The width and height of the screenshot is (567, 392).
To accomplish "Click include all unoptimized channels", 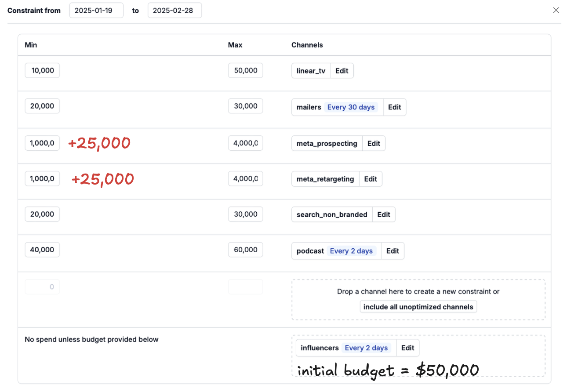I will 418,306.
